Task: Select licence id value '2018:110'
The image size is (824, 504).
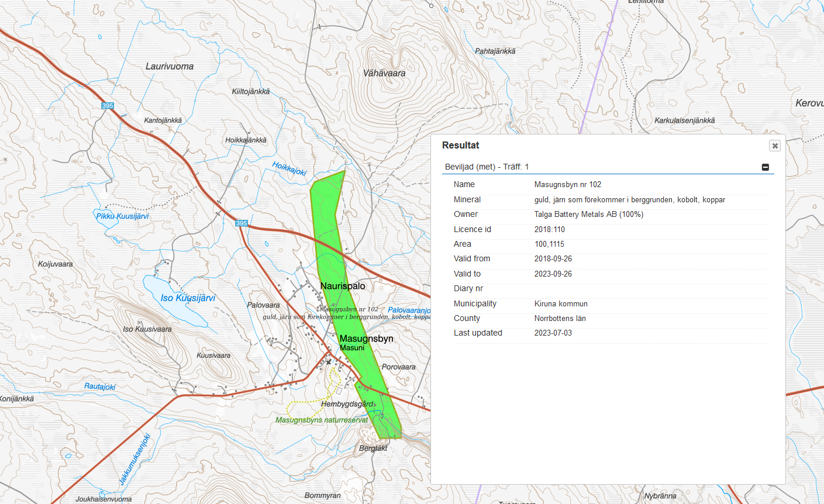Action: 550,229
